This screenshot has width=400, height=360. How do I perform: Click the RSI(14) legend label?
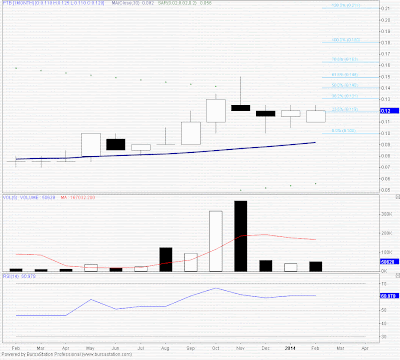click(x=19, y=276)
